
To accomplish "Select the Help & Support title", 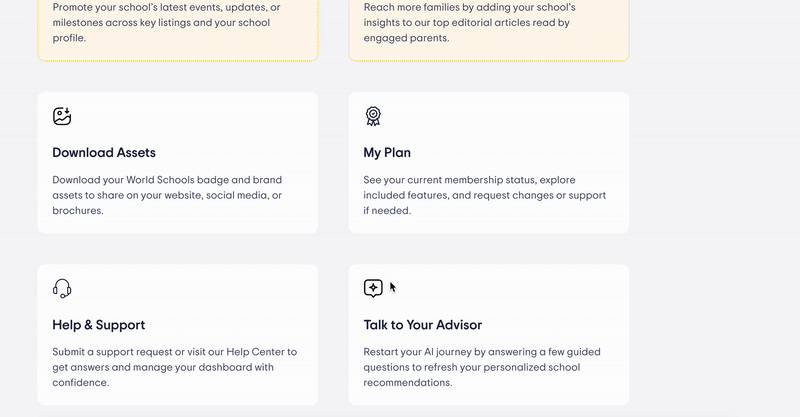I will [99, 325].
